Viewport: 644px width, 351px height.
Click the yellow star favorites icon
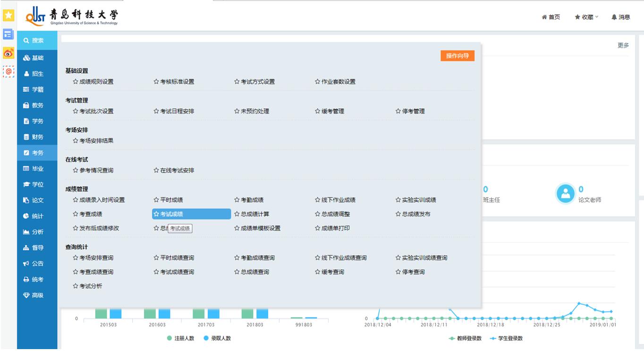pyautogui.click(x=8, y=16)
